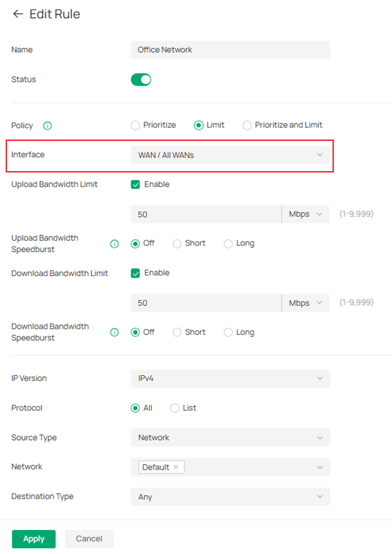Viewport: 392px width, 554px height.
Task: Click the IP Version label
Action: click(29, 378)
